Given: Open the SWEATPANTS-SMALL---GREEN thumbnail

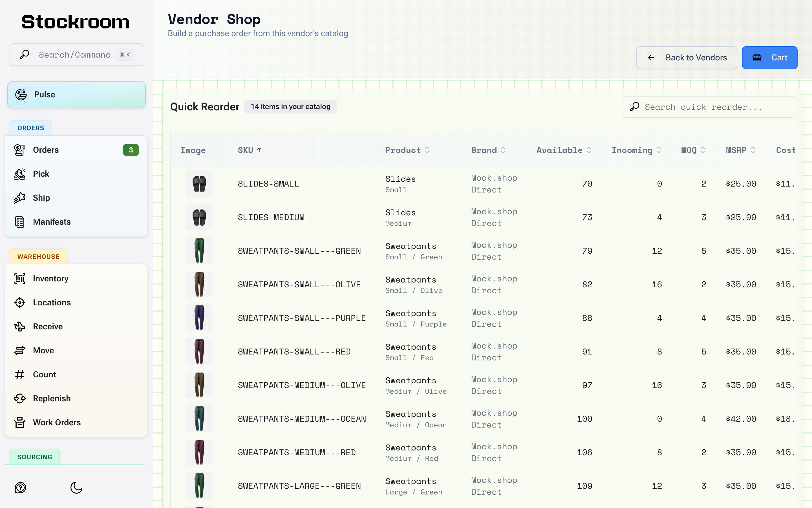Looking at the screenshot, I should pyautogui.click(x=199, y=251).
